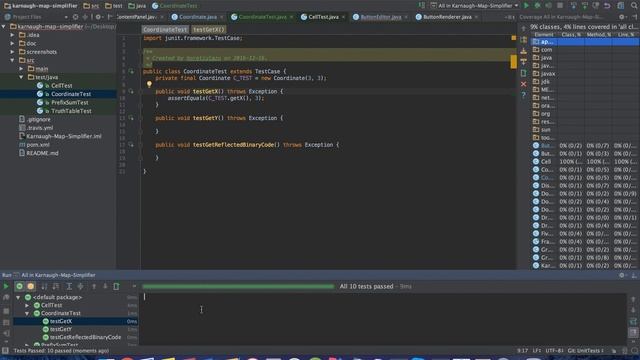The image size is (640, 360).
Task: Close the Coordinate.java tab
Action: point(222,17)
